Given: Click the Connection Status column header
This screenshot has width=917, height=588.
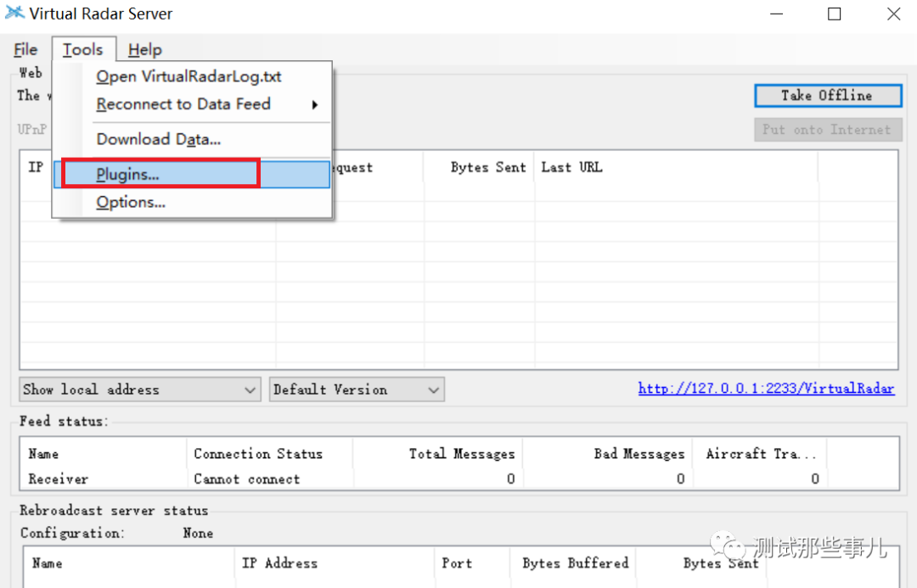Looking at the screenshot, I should [270, 454].
